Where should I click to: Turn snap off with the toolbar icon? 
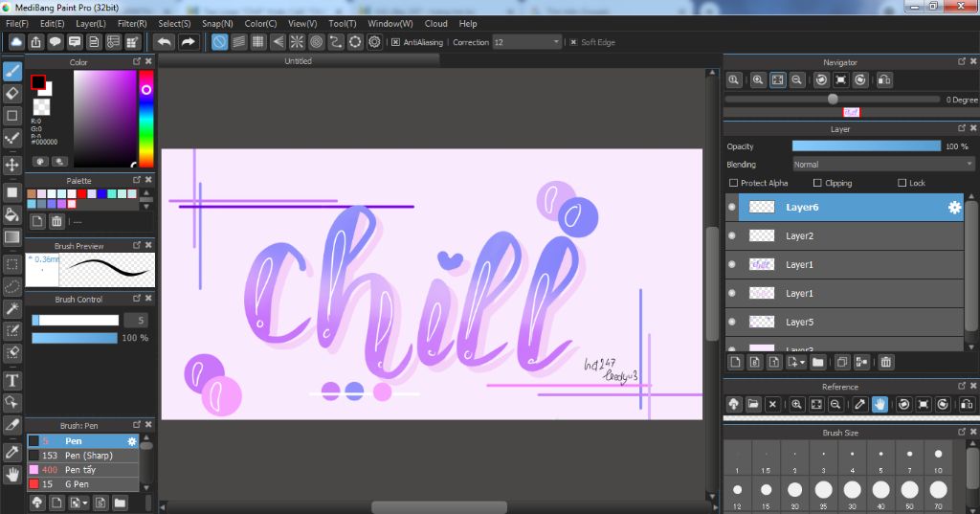coord(219,42)
